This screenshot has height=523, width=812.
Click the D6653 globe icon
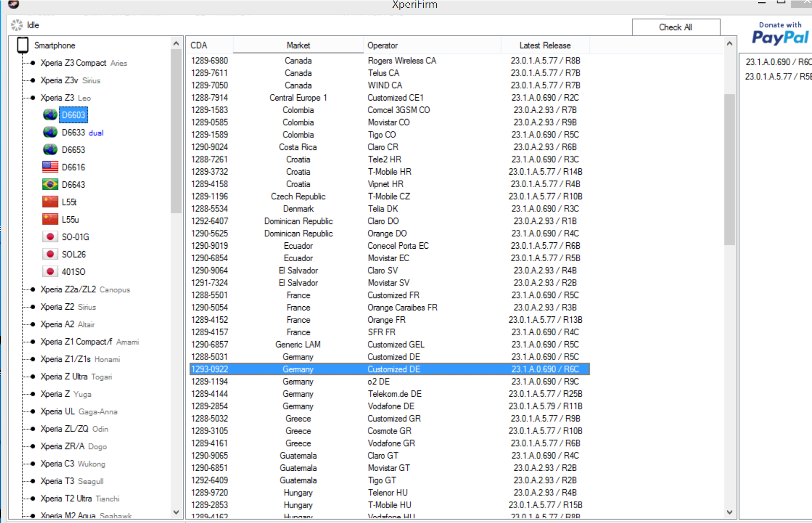tap(50, 149)
